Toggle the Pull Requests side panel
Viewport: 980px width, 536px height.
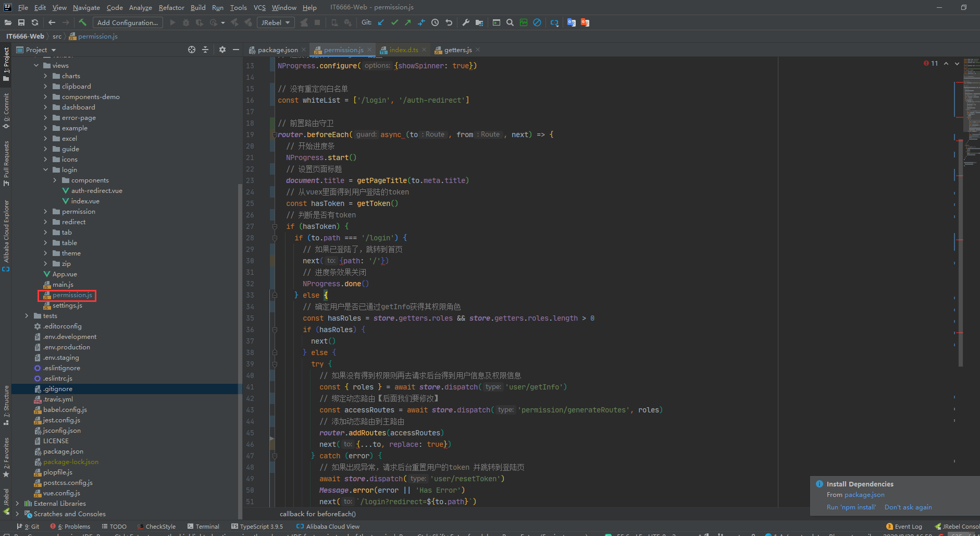coord(6,163)
